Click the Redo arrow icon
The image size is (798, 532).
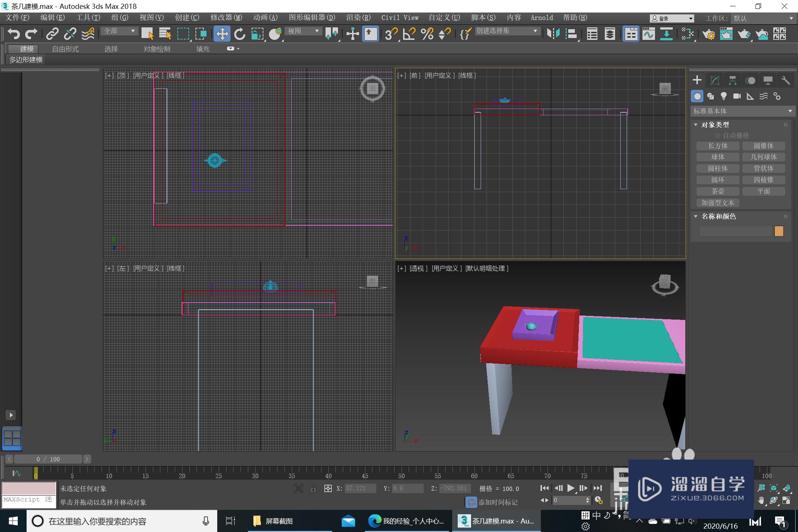tap(31, 34)
